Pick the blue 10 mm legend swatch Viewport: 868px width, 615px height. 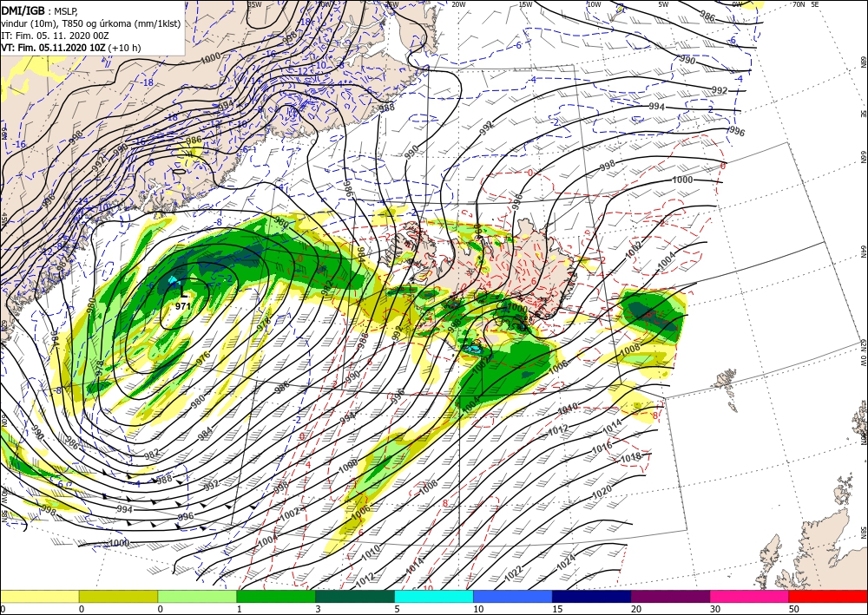(513, 596)
